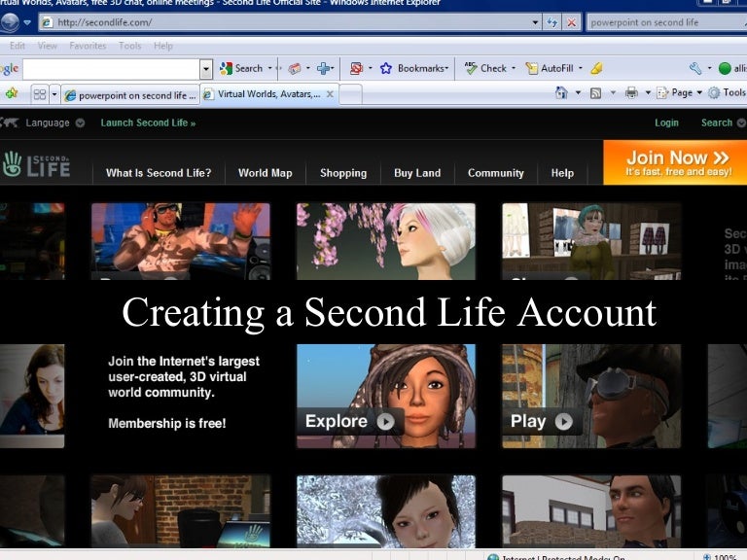Click the brick wall avatar with laptop thumbnail

tap(181, 511)
